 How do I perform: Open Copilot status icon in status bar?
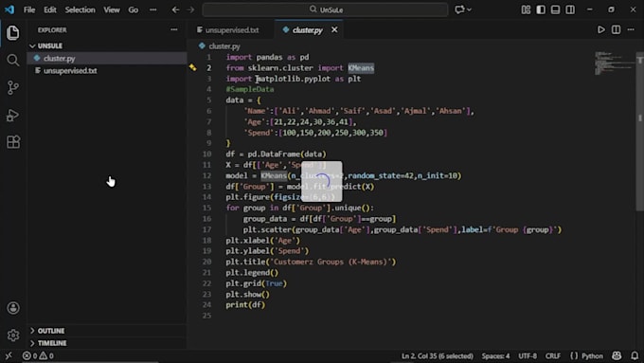click(617, 355)
